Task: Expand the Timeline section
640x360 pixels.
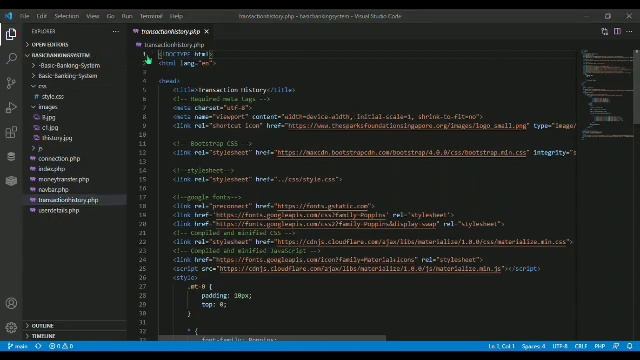Action: (74, 336)
